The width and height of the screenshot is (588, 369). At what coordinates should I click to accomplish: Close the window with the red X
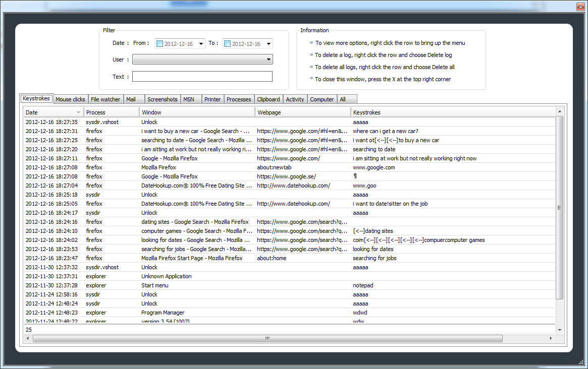click(580, 7)
